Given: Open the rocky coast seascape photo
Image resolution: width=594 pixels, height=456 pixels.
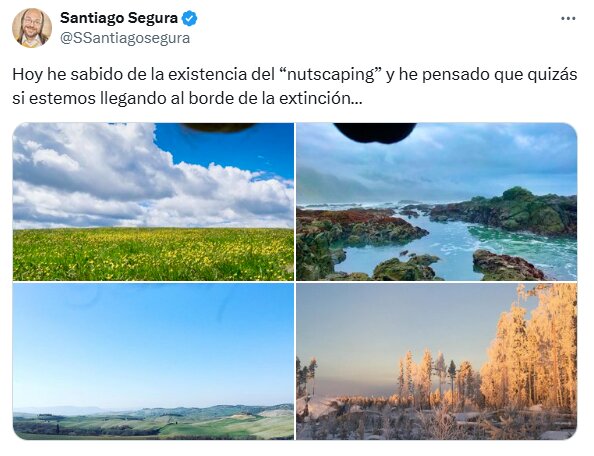Looking at the screenshot, I should click(x=436, y=201).
